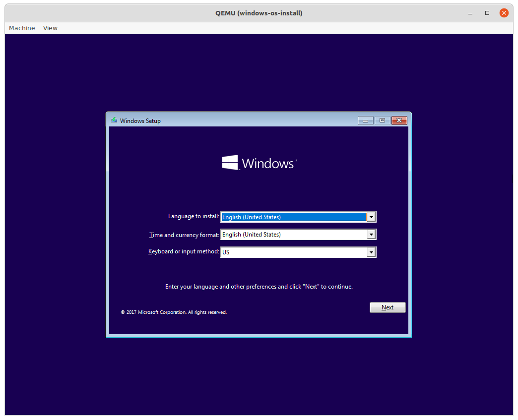Click the 'Keyboard or input method' label
The width and height of the screenshot is (518, 420).
[184, 251]
